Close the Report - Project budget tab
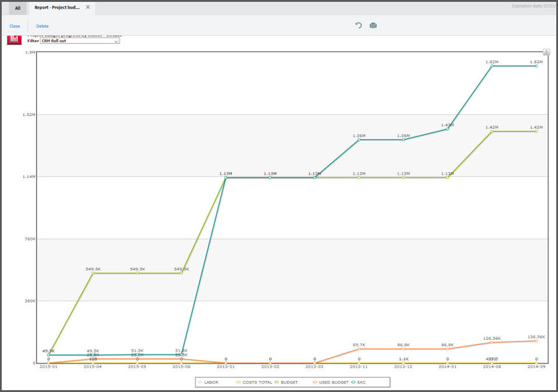The image size is (558, 392). (88, 8)
